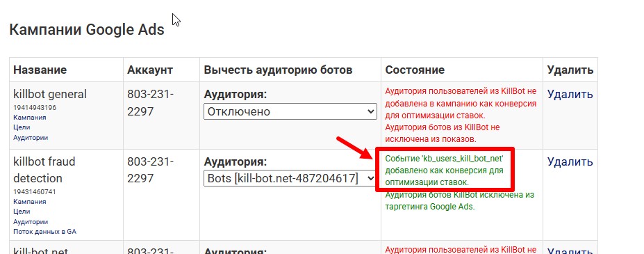644x254 pixels.
Task: Select campaign ID 19431460741
Action: (35, 192)
